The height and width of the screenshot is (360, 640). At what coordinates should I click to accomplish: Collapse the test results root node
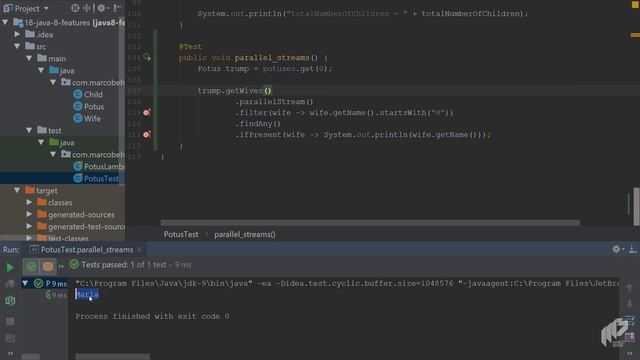click(25, 283)
